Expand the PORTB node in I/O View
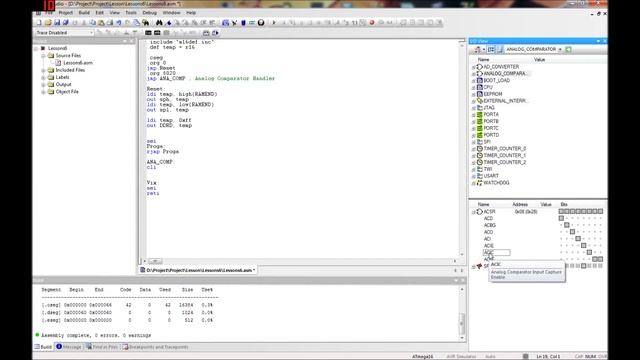640x360 pixels. [x=473, y=122]
